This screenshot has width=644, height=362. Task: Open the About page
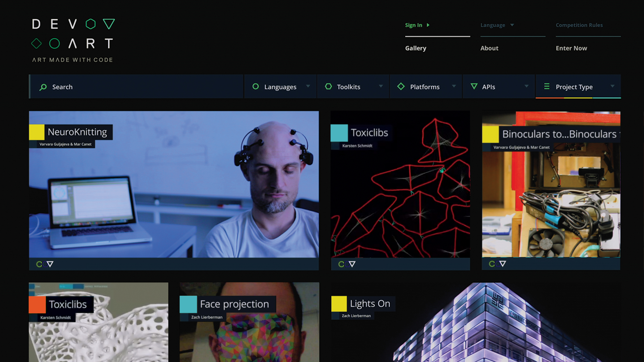pyautogui.click(x=490, y=48)
